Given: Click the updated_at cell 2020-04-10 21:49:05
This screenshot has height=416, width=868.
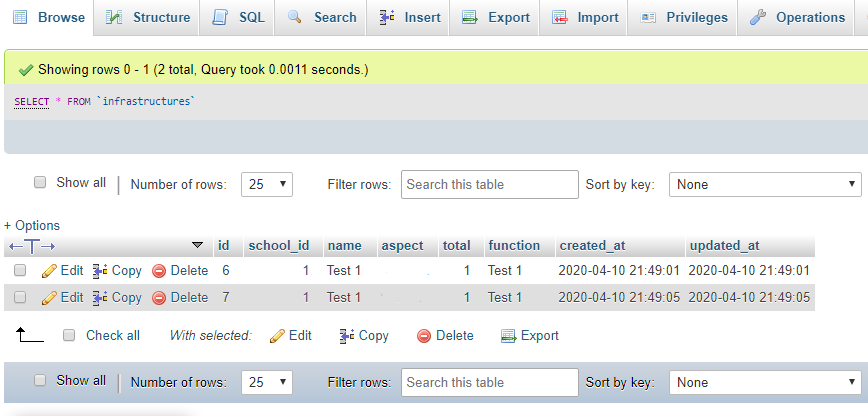Looking at the screenshot, I should [749, 297].
